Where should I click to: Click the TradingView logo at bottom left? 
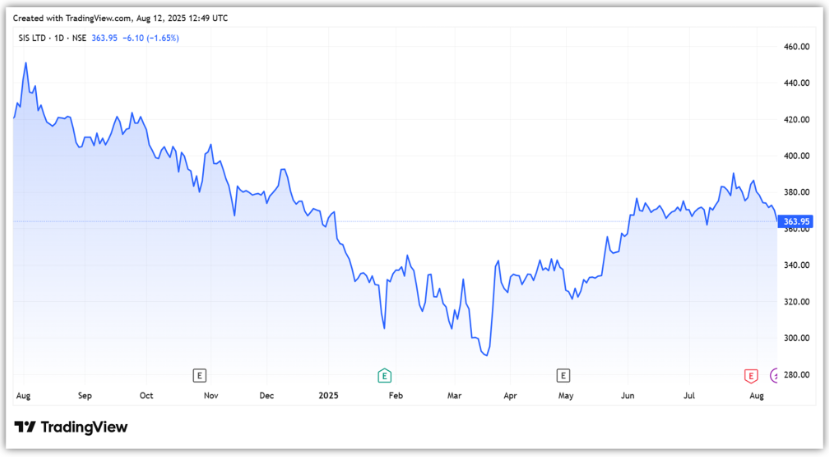(x=71, y=427)
